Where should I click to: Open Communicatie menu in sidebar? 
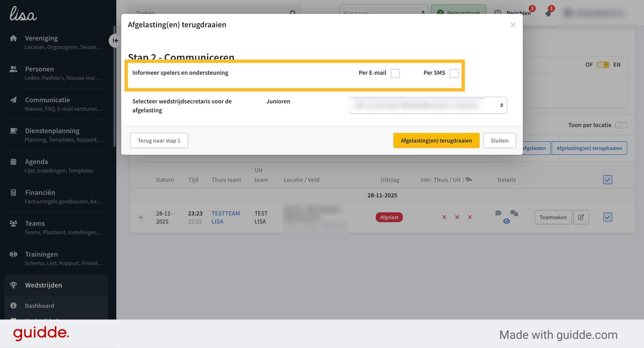[x=56, y=104]
